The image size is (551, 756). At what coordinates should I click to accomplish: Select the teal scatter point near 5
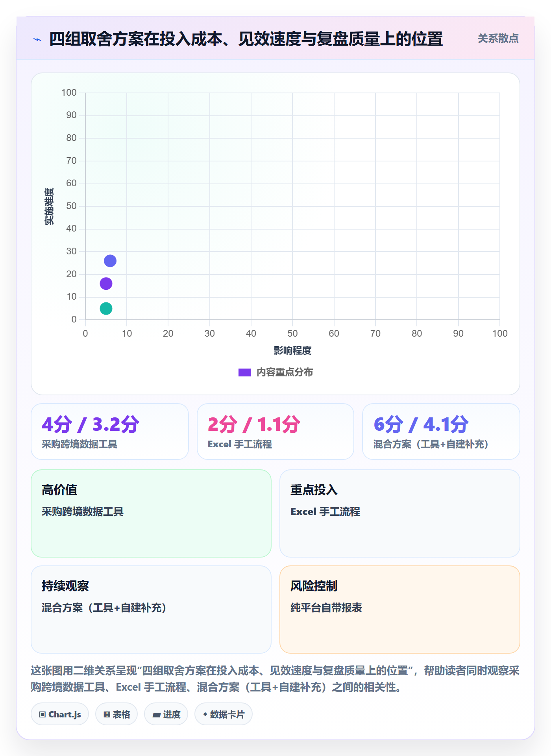point(106,308)
